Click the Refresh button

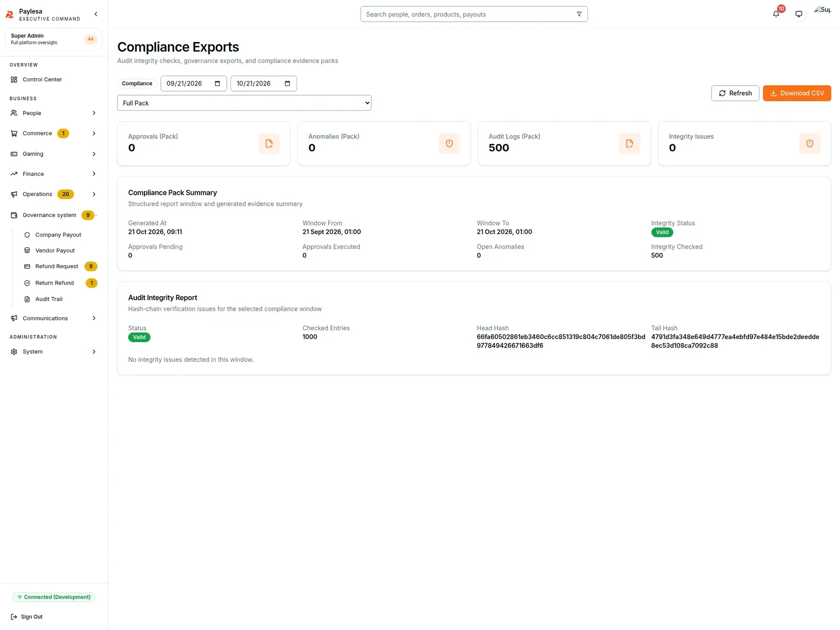tap(735, 93)
